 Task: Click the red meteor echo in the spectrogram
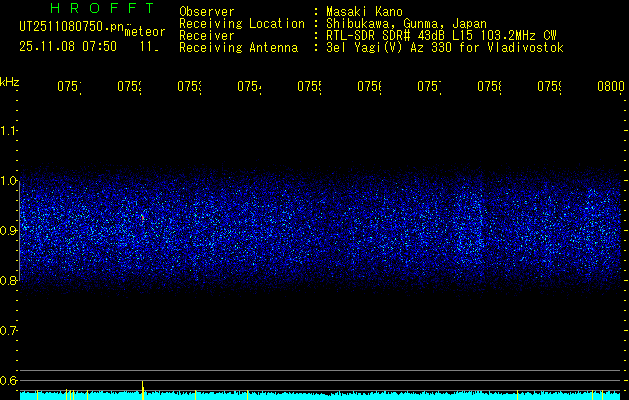(142, 218)
